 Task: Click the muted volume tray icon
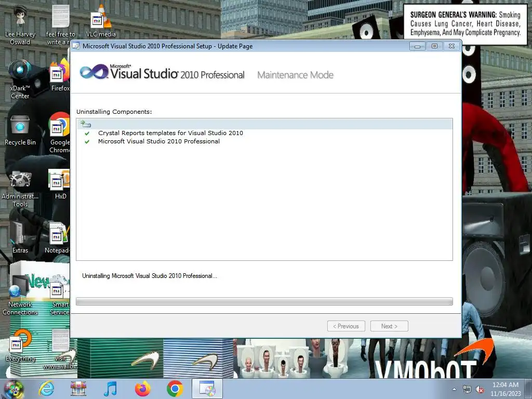click(x=480, y=390)
